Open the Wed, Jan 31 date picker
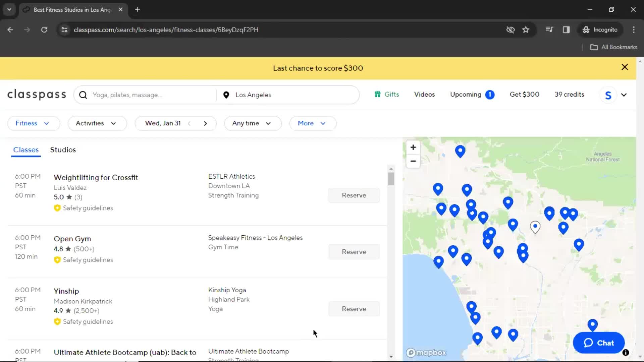The width and height of the screenshot is (644, 362). (x=163, y=123)
